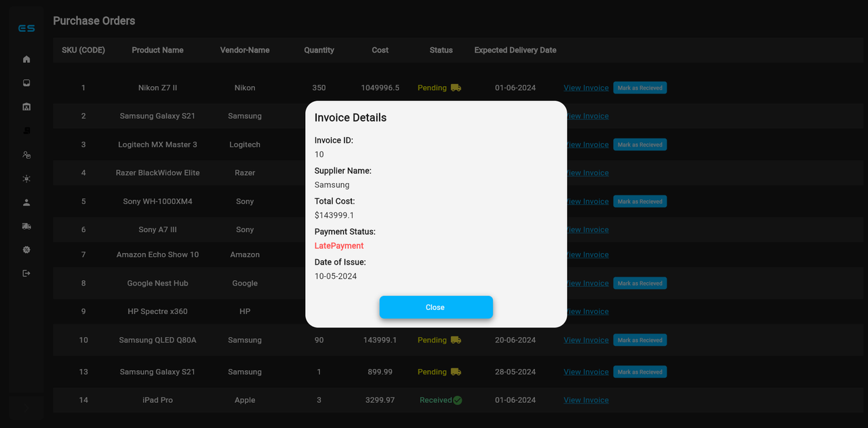Open the Settings gear icon in sidebar
Screen dimensions: 868x428
[26, 250]
